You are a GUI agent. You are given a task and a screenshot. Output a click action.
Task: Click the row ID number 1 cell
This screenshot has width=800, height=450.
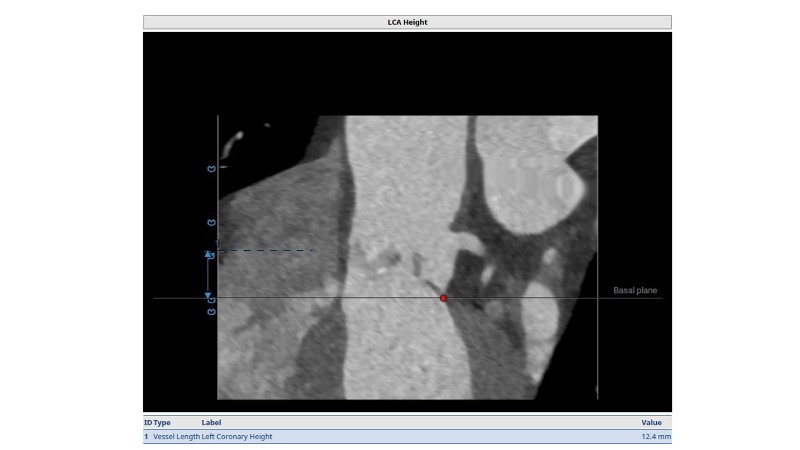point(146,437)
